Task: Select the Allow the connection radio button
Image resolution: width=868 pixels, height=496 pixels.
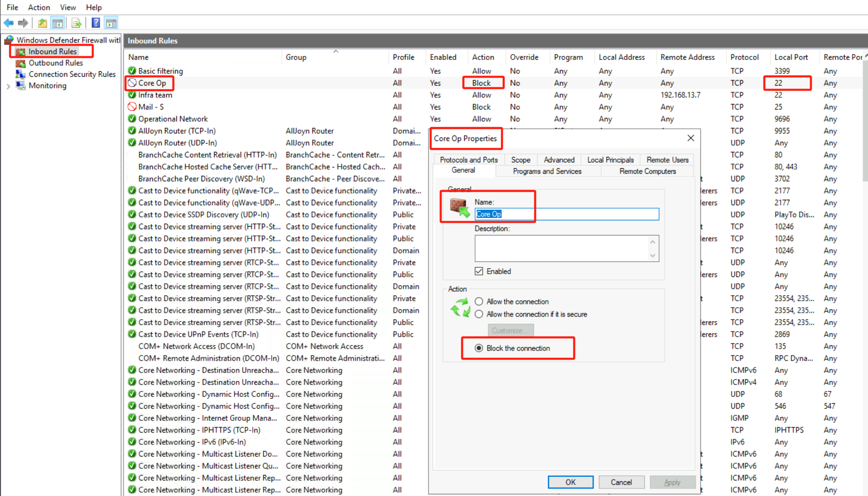Action: pyautogui.click(x=479, y=302)
